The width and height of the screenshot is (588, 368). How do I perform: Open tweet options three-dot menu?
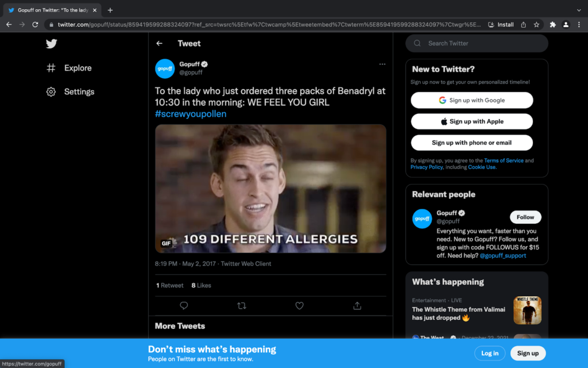tap(382, 64)
